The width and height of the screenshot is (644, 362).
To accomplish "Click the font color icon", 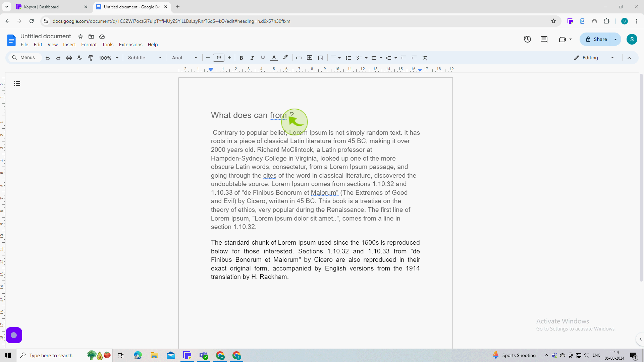I will coord(274,58).
